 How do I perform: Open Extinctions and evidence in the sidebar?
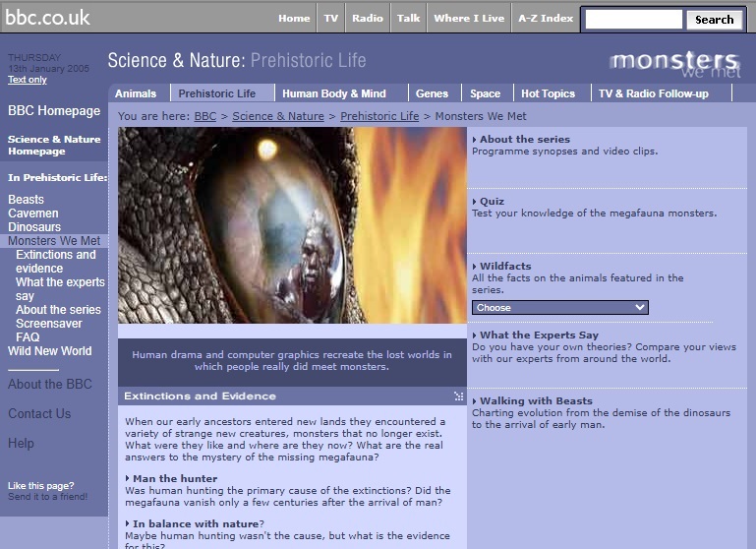click(55, 262)
